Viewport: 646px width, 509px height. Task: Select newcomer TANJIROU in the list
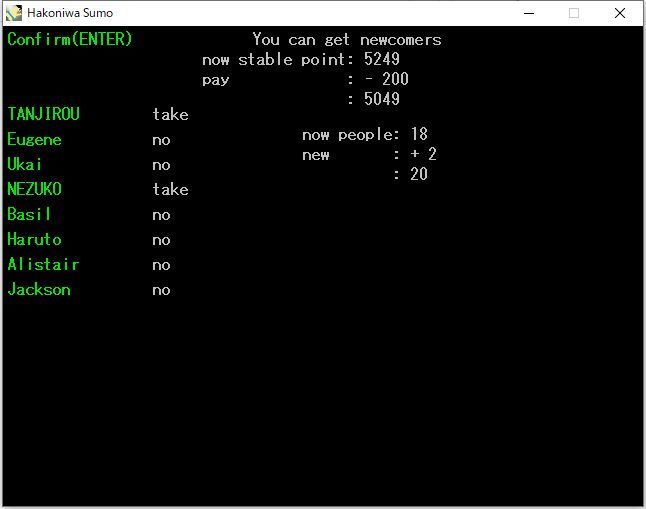pyautogui.click(x=43, y=114)
